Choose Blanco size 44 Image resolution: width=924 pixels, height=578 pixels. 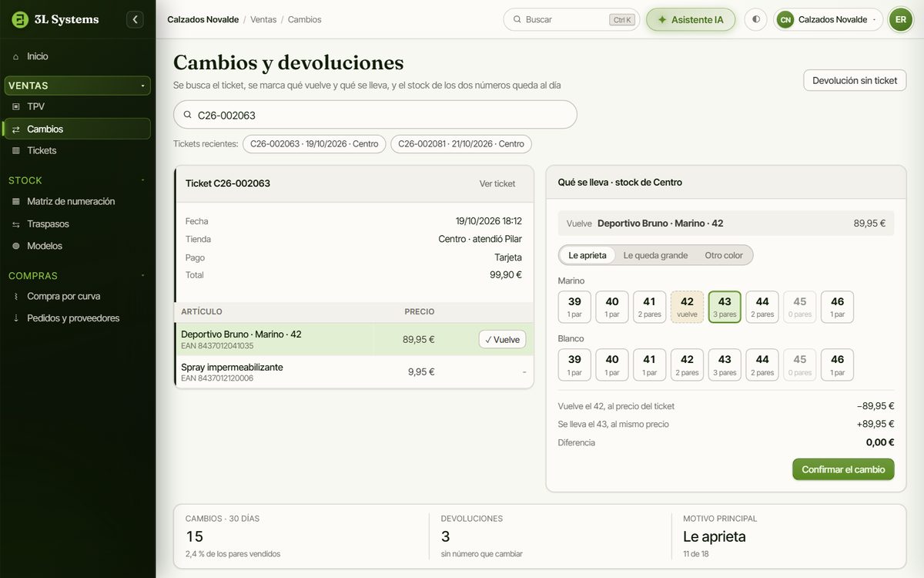762,365
